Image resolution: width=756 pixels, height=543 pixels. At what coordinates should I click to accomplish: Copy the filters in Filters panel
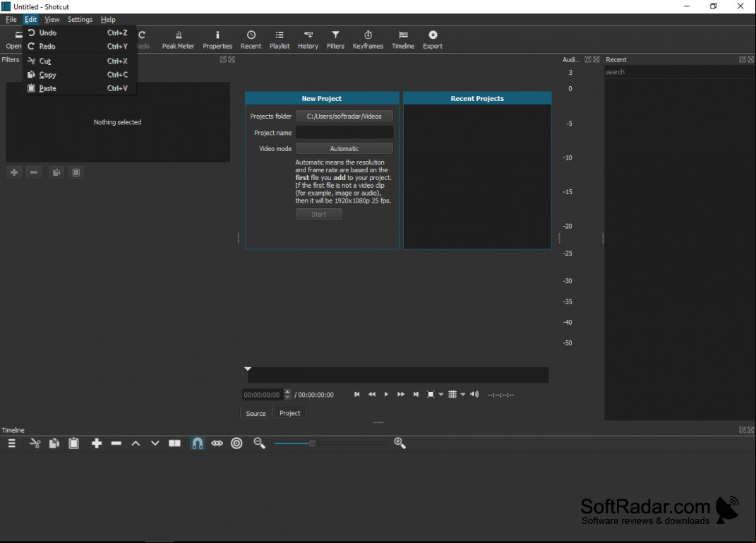(x=56, y=172)
